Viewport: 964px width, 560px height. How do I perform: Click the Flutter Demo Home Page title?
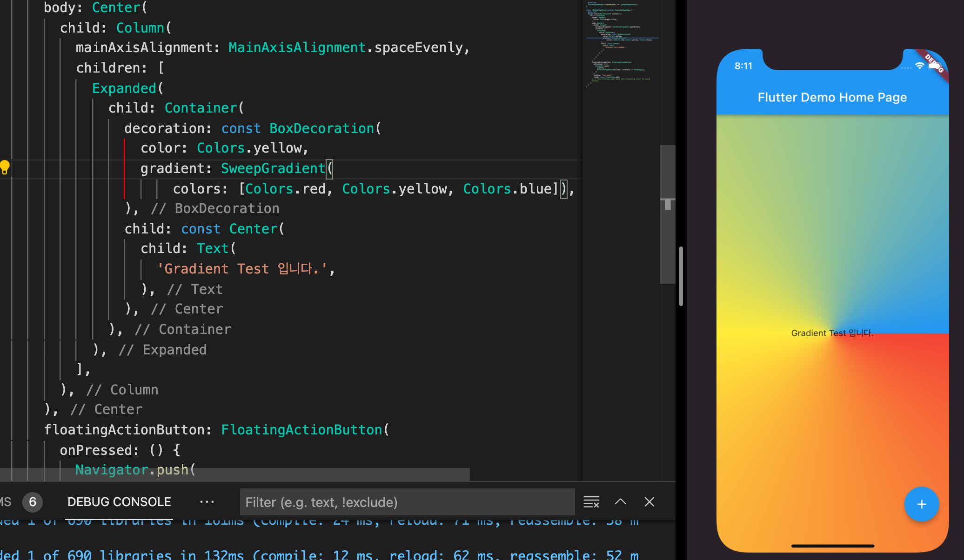tap(832, 97)
